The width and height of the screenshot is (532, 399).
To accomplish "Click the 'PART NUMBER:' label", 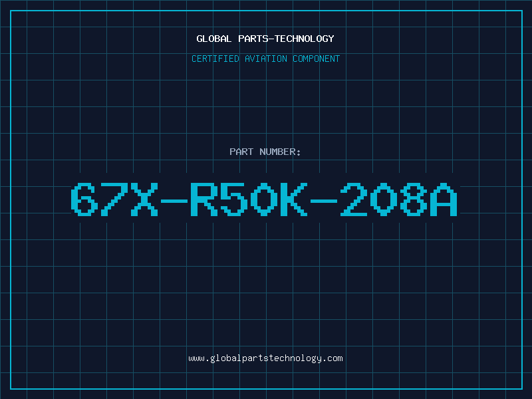I will [x=265, y=152].
